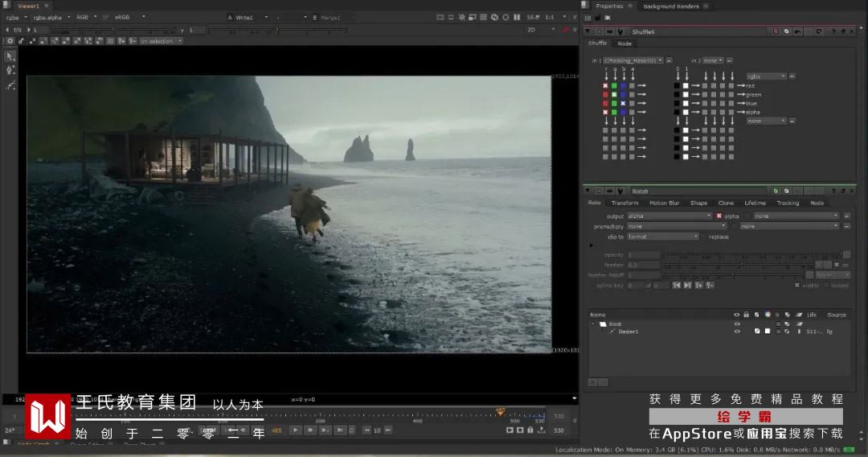Toggle the visible checkbox in Roto9
This screenshot has width=868, height=457.
point(797,285)
